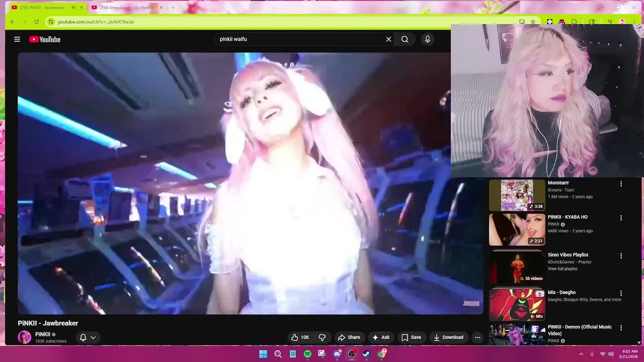Image resolution: width=644 pixels, height=362 pixels.
Task: Open 'PiNKII - KYABA HO' title
Action: (x=568, y=217)
